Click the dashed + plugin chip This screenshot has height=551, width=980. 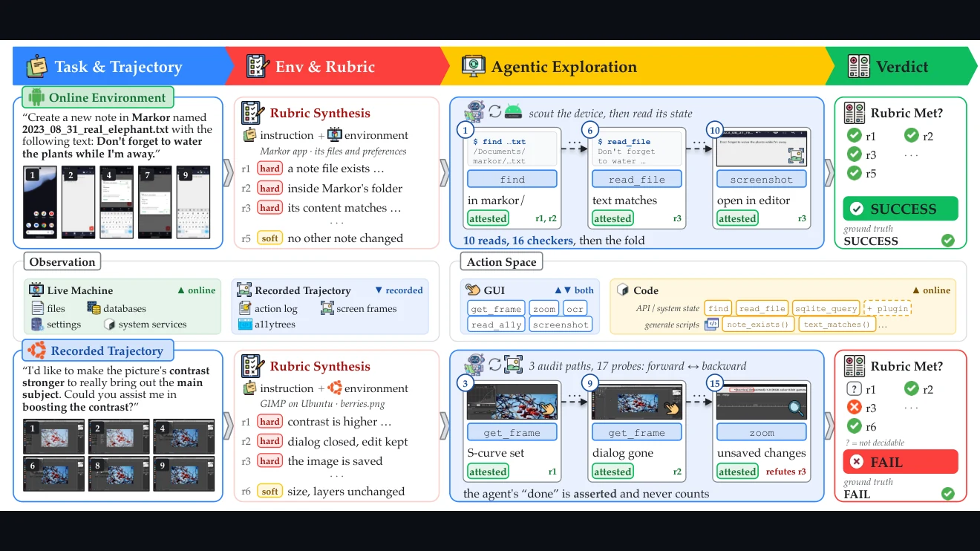(x=888, y=308)
